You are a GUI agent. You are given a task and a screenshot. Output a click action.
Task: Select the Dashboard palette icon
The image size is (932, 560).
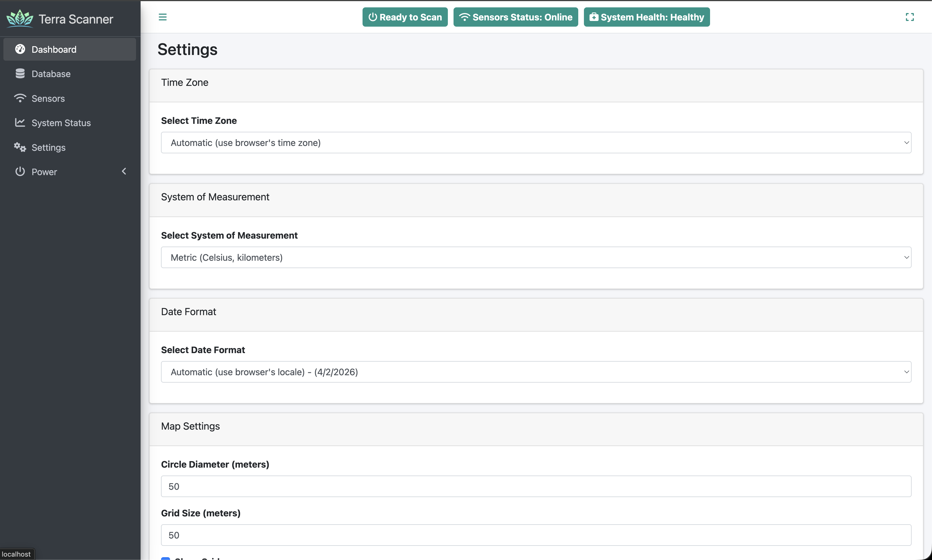[20, 49]
